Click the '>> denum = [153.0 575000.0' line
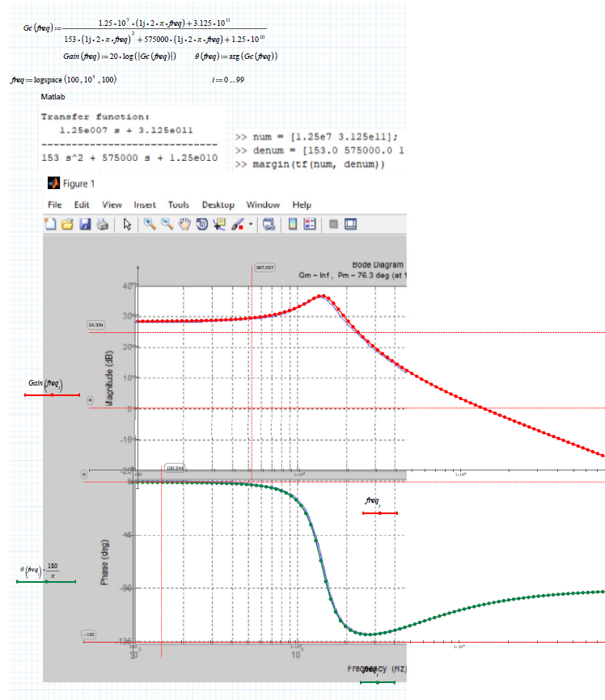 pos(320,150)
